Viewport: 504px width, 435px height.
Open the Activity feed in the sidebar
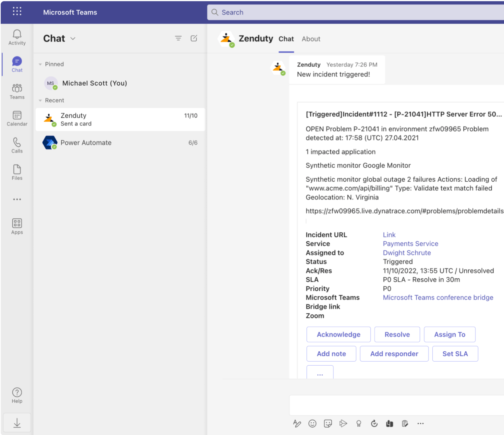[x=17, y=37]
